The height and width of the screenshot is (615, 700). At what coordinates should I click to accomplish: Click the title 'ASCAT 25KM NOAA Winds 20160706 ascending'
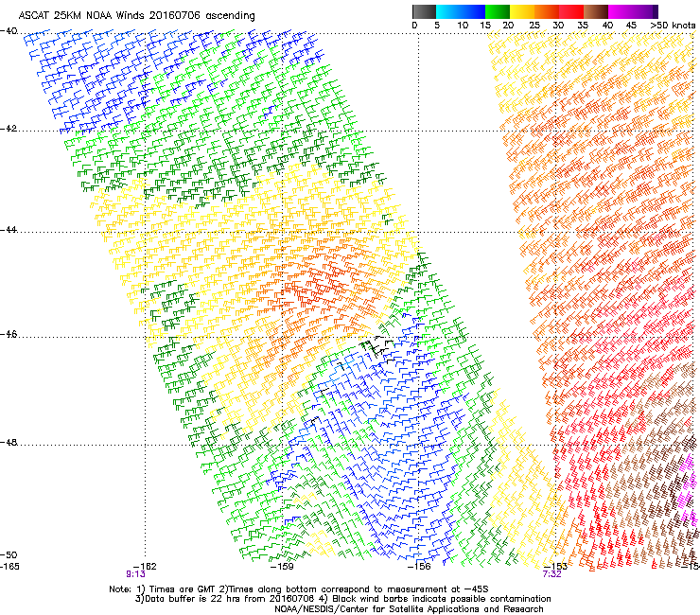pos(136,16)
